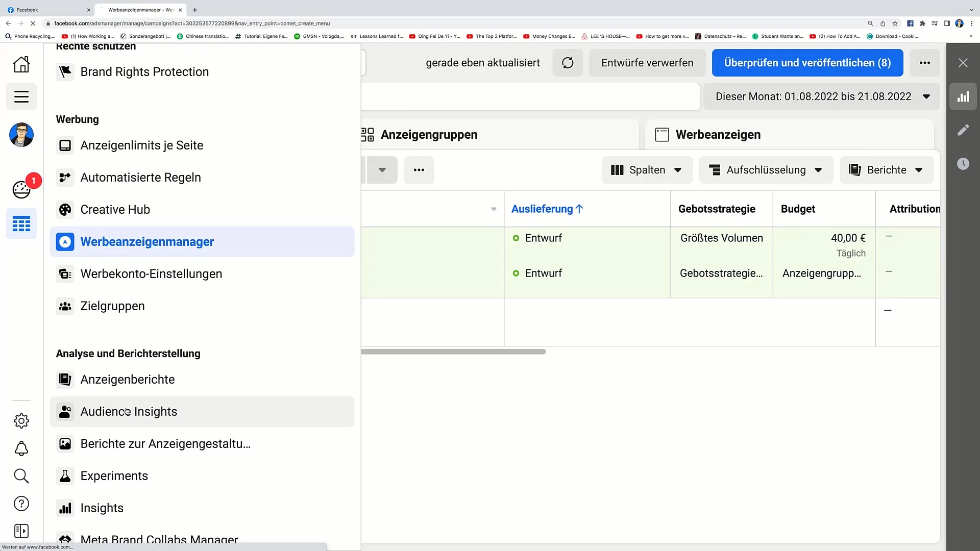The image size is (980, 551).
Task: Open the Datenschutz bookmark
Action: point(721,36)
